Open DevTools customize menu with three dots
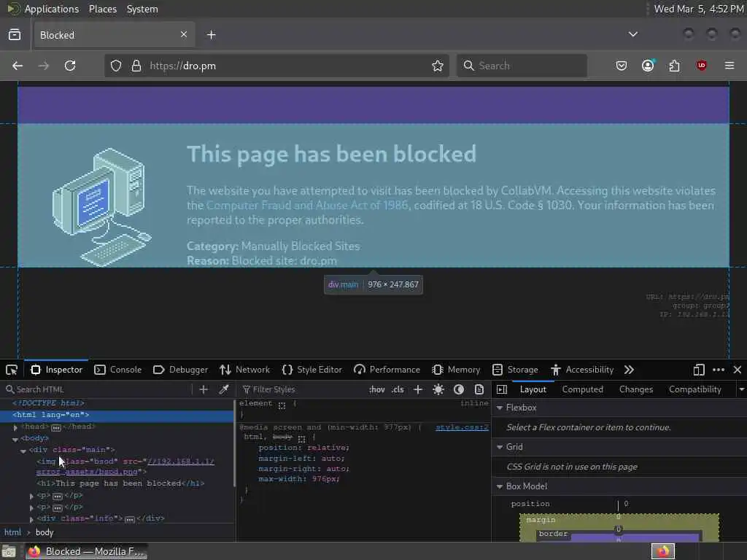This screenshot has height=560, width=747. point(719,370)
